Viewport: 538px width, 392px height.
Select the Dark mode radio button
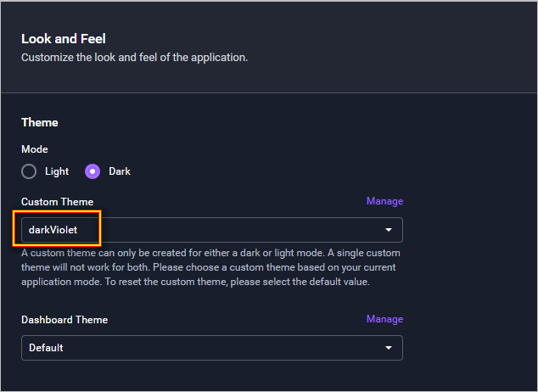pos(92,171)
